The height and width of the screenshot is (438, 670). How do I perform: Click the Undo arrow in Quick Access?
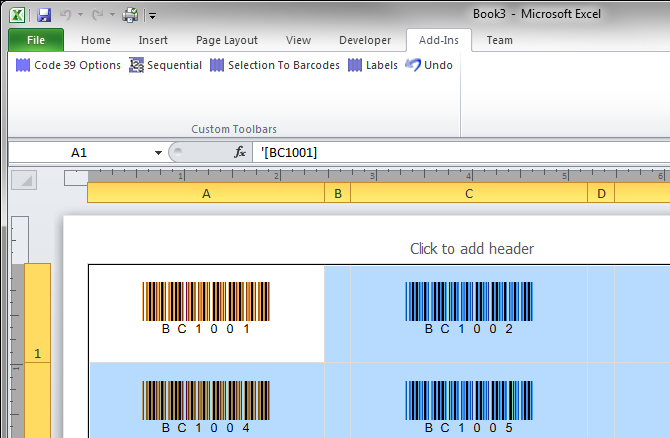pyautogui.click(x=65, y=15)
